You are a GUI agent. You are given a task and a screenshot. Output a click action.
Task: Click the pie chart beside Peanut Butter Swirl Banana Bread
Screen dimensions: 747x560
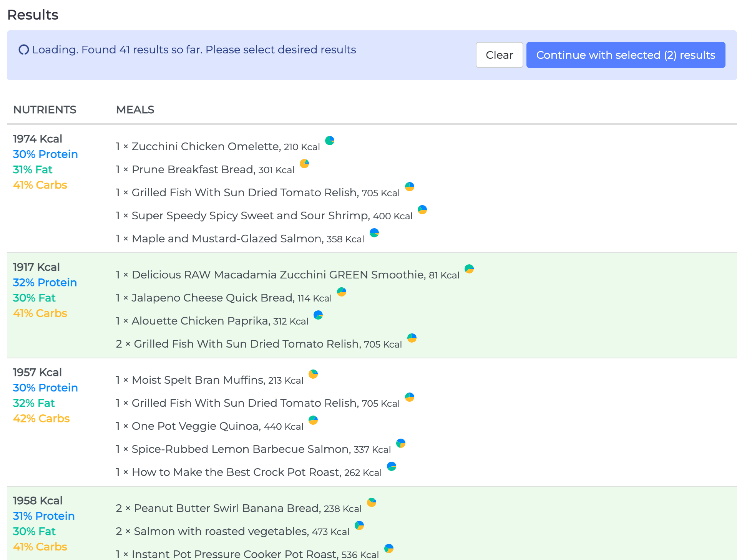[371, 502]
